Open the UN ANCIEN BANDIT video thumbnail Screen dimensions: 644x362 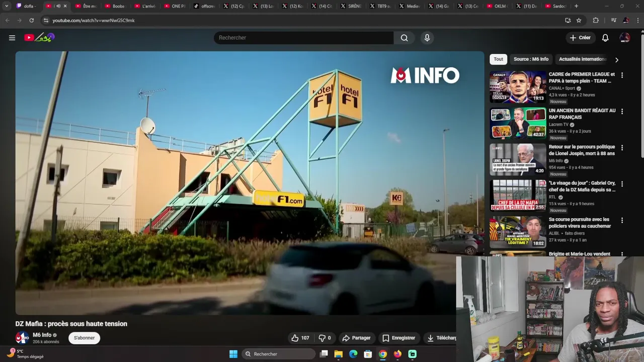518,123
